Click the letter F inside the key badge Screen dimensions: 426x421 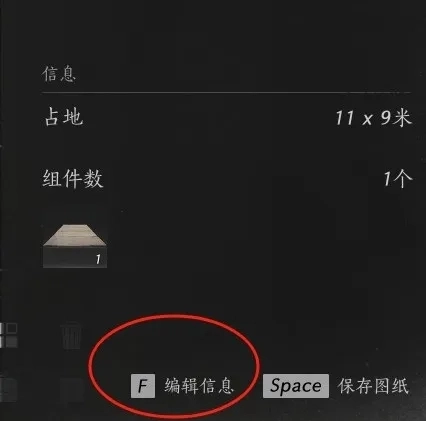pyautogui.click(x=143, y=386)
